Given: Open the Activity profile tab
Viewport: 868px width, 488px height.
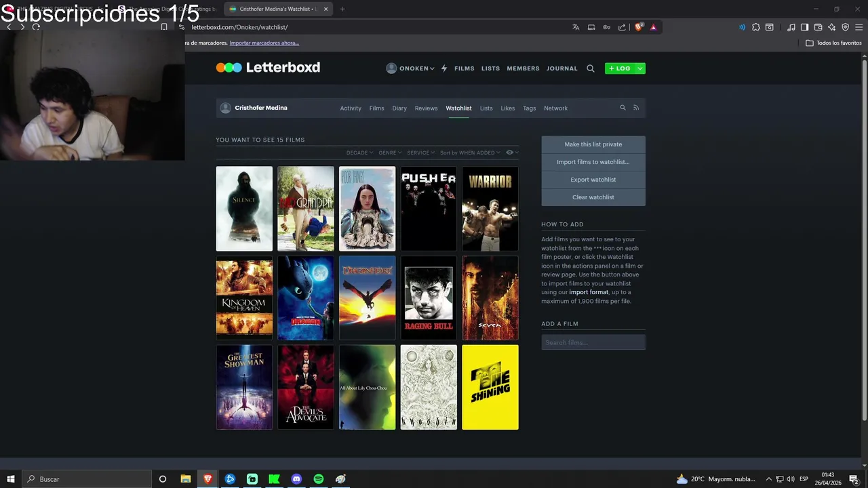Looking at the screenshot, I should [351, 108].
